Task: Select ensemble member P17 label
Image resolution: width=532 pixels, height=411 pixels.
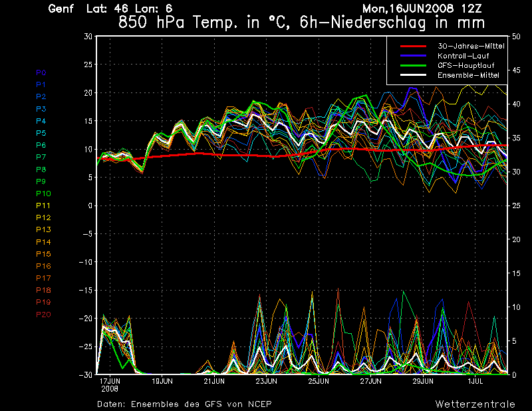Action: pos(43,278)
